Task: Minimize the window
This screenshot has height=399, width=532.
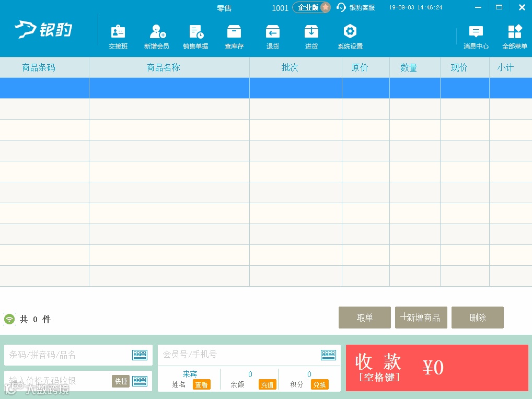Action: pyautogui.click(x=478, y=7)
